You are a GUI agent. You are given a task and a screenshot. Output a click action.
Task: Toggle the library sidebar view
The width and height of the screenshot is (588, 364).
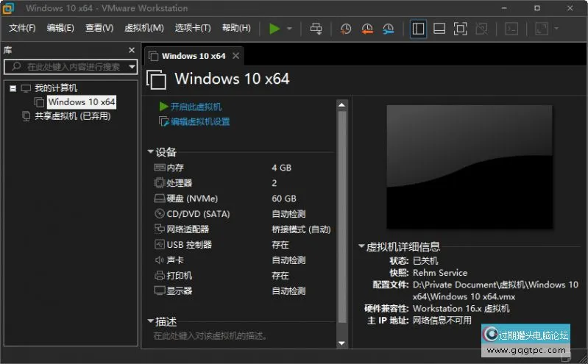coord(418,29)
